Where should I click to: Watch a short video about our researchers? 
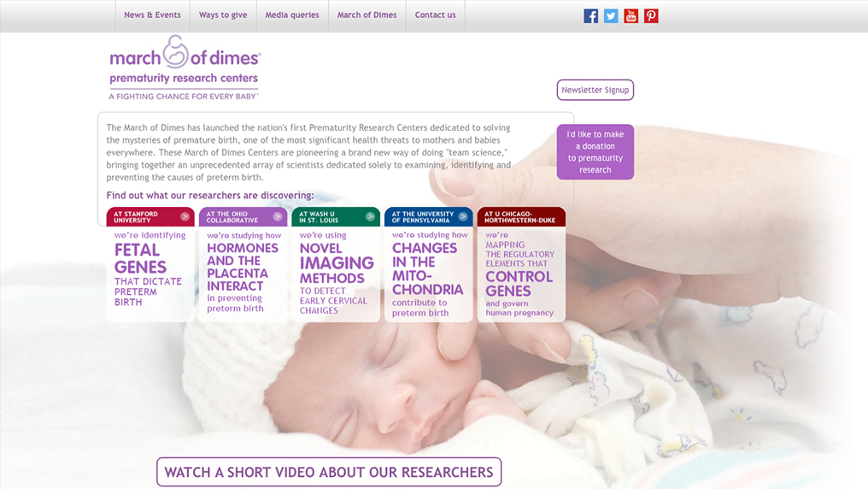(329, 472)
